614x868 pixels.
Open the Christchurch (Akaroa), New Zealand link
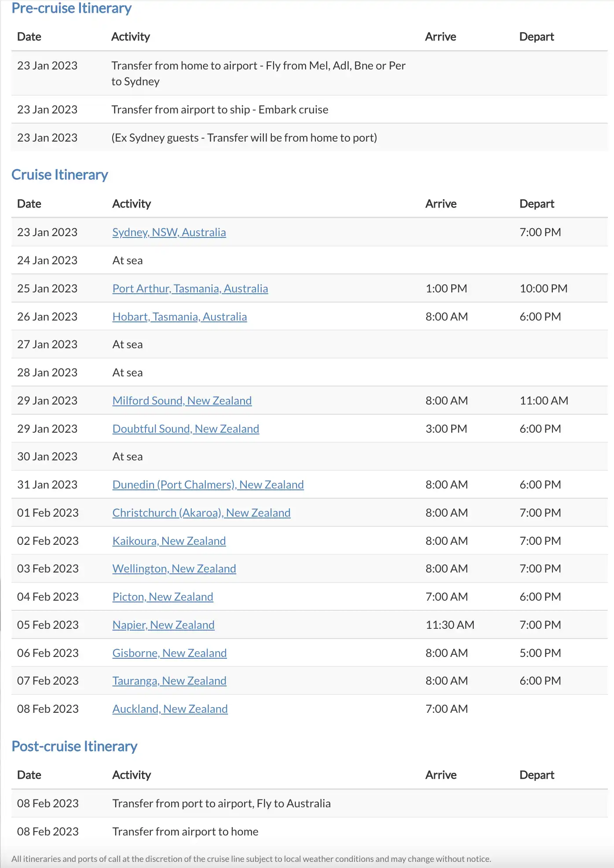(x=201, y=513)
